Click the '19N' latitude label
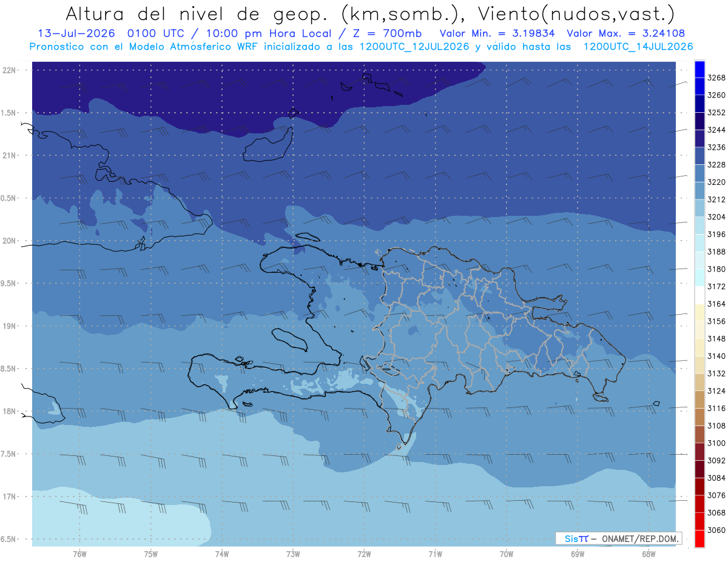The image size is (728, 562). click(x=9, y=326)
